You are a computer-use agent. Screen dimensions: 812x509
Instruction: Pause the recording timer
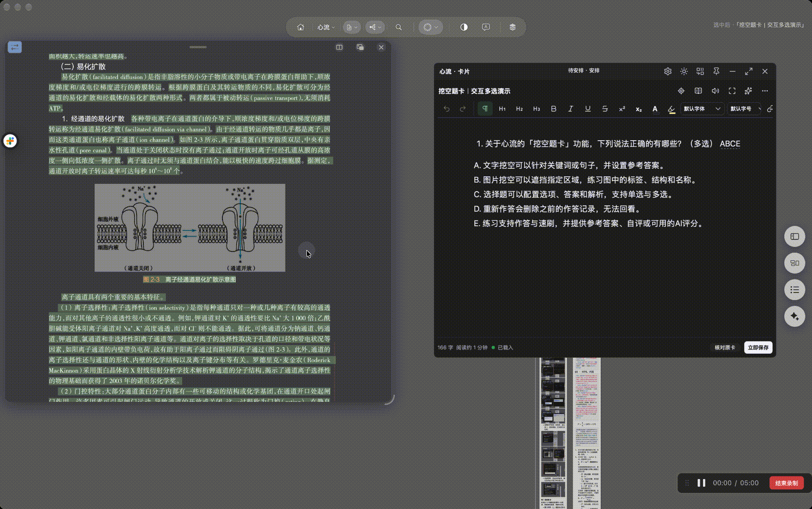[701, 483]
